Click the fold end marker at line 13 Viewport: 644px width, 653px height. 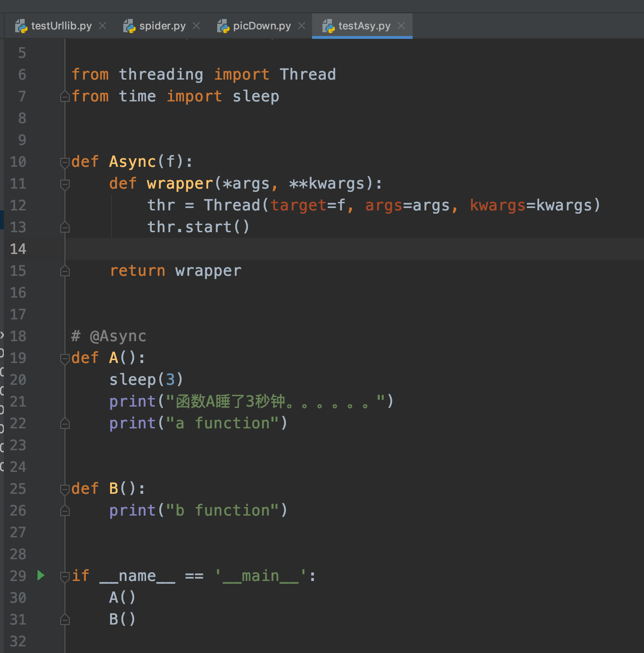coord(65,227)
